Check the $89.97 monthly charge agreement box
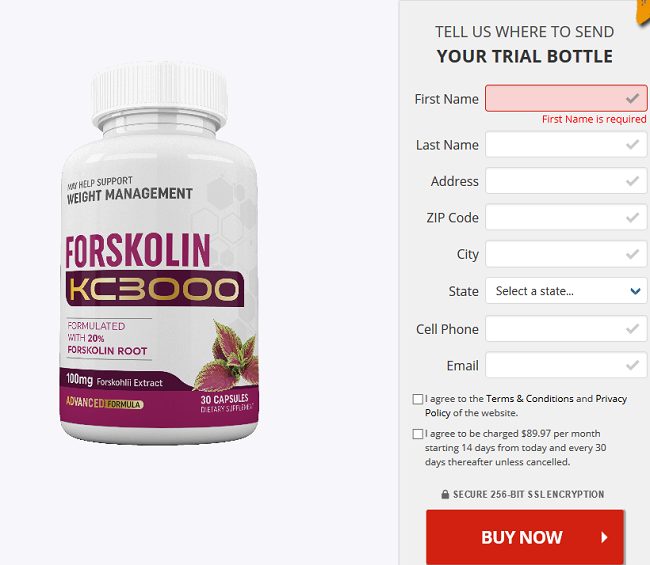This screenshot has width=650, height=565. click(418, 434)
